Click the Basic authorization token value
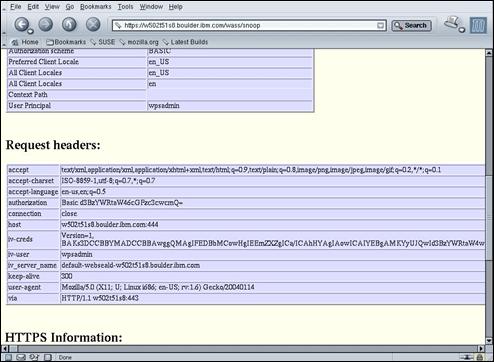Screen dimensions: 494x362 click(122, 203)
